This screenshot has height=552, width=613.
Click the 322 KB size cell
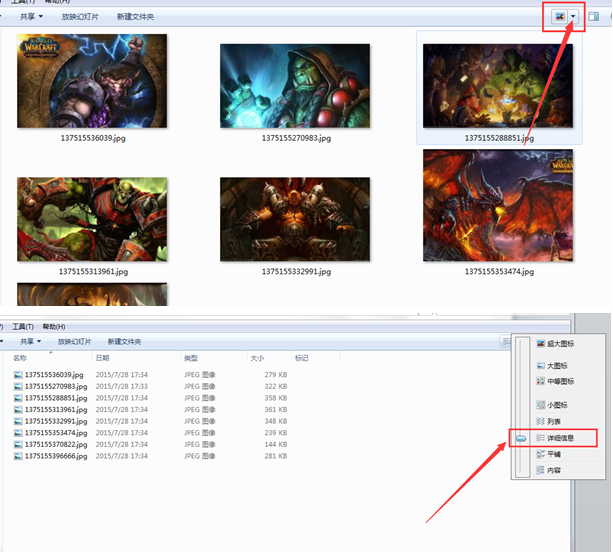coord(276,386)
